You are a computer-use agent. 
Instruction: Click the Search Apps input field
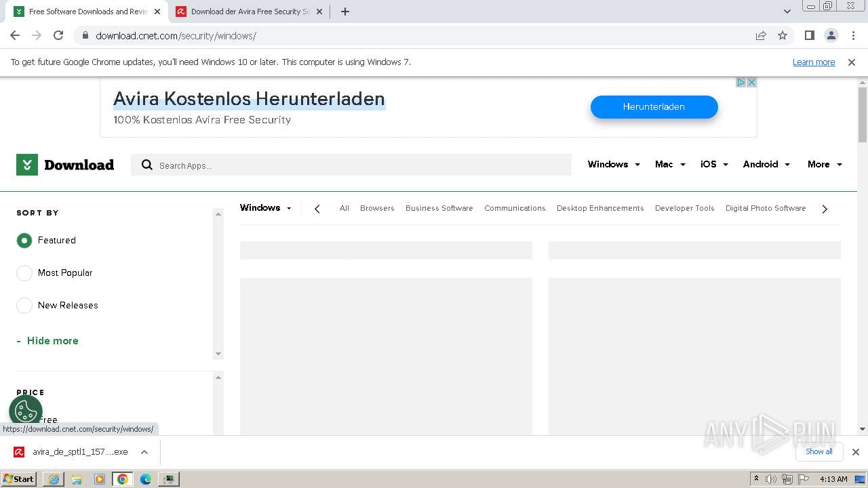(351, 165)
